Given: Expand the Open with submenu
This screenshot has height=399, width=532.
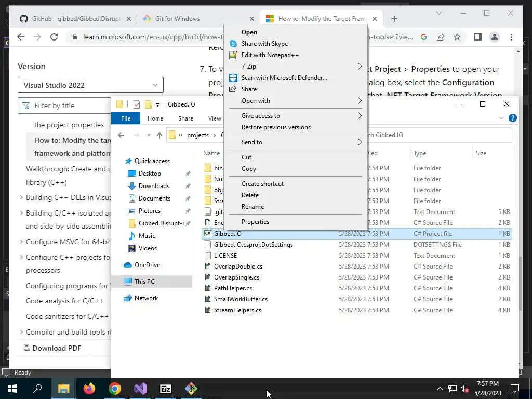Looking at the screenshot, I should click(360, 100).
